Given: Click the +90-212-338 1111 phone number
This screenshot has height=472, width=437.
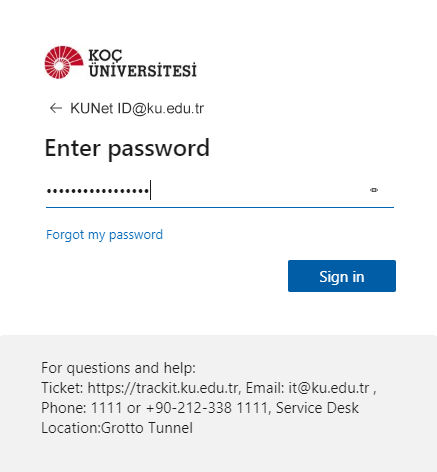Looking at the screenshot, I should (207, 408).
